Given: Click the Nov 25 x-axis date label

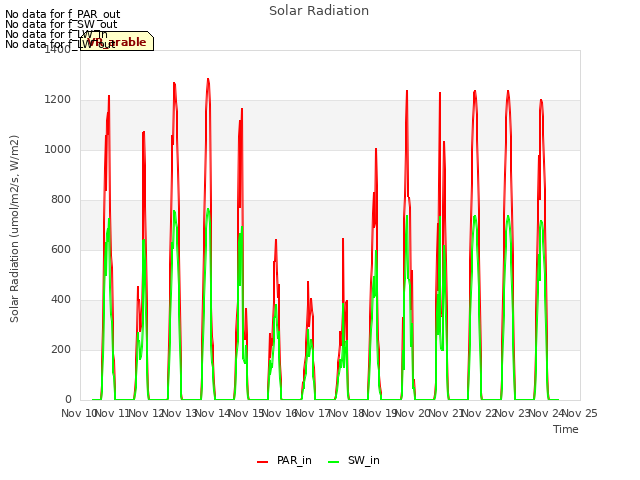Looking at the screenshot, I should (x=580, y=413).
